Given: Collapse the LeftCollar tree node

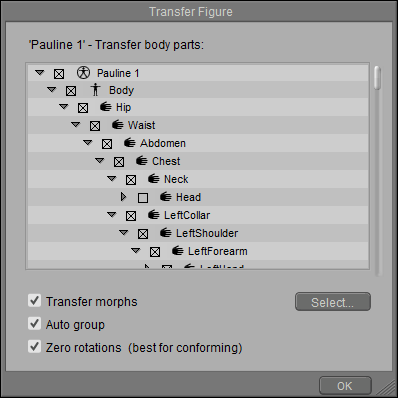Looking at the screenshot, I should [112, 215].
